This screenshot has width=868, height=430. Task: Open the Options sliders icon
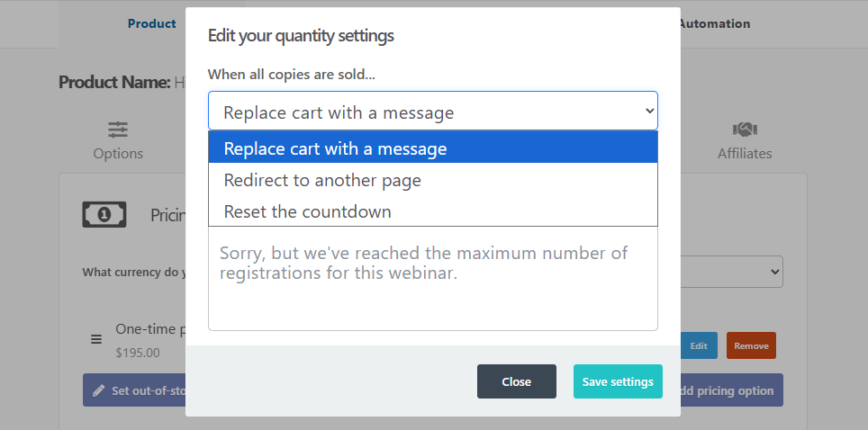point(118,130)
